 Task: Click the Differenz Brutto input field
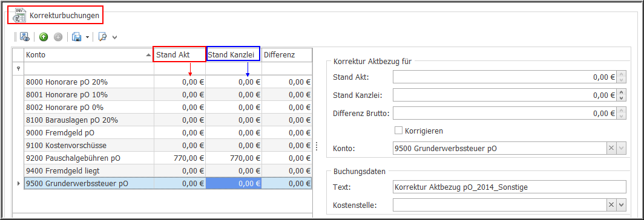tap(505, 113)
